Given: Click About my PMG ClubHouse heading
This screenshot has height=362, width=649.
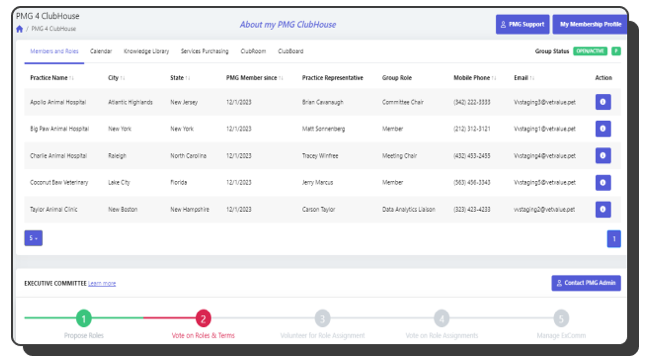Looking at the screenshot, I should point(288,25).
